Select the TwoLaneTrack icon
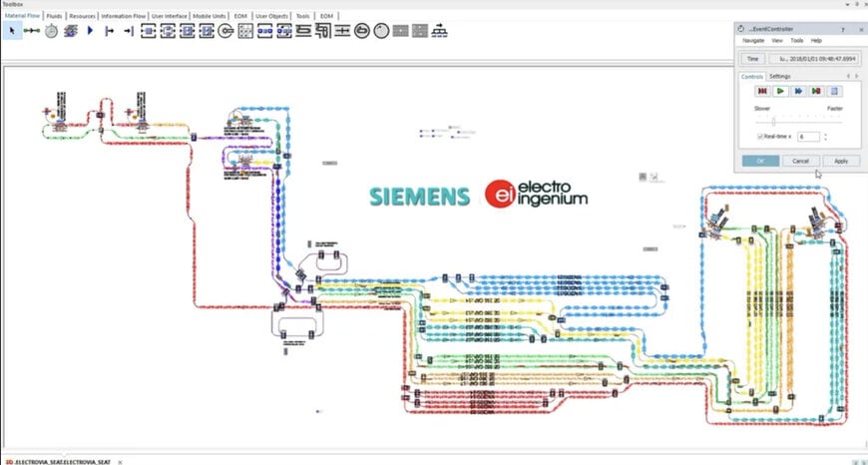The height and width of the screenshot is (465, 868). pyautogui.click(x=420, y=31)
